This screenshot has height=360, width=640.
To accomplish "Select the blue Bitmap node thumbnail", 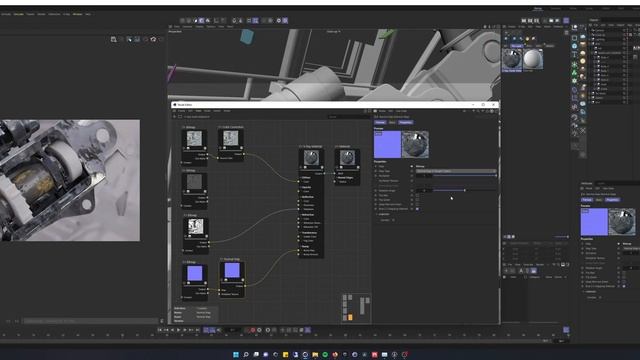I will click(x=195, y=273).
